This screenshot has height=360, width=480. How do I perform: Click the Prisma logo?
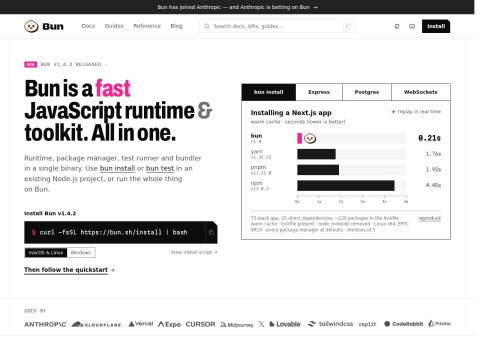coord(439,323)
